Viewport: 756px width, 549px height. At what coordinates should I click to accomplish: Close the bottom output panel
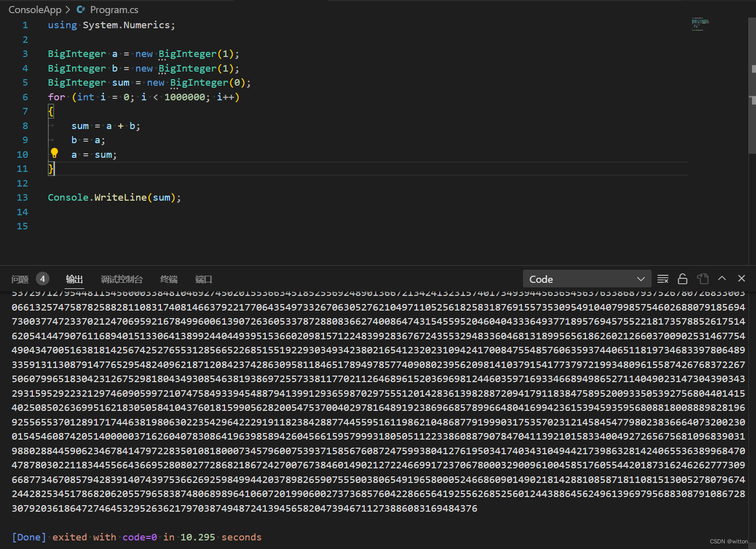[x=741, y=278]
